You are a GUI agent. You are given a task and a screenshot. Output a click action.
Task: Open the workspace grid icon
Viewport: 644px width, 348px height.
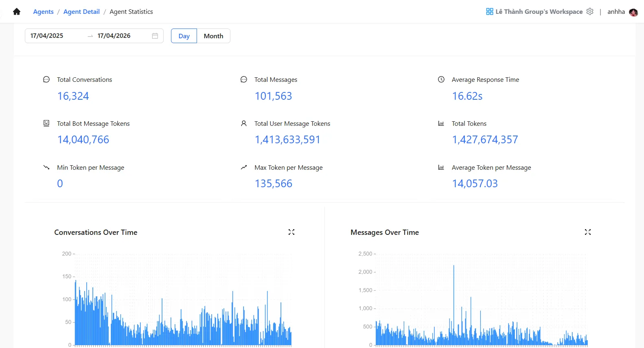(x=490, y=12)
